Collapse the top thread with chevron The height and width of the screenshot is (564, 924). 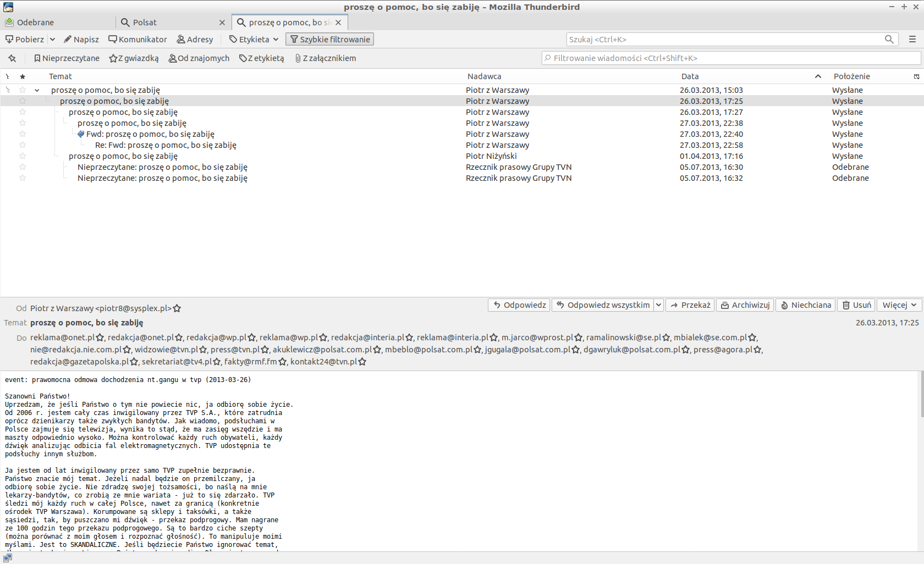[x=37, y=90]
